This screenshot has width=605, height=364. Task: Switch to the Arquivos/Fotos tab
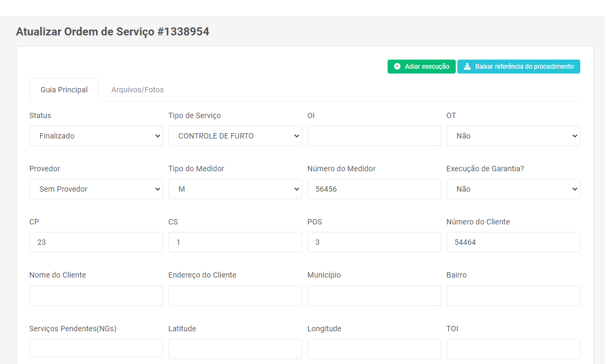point(137,90)
